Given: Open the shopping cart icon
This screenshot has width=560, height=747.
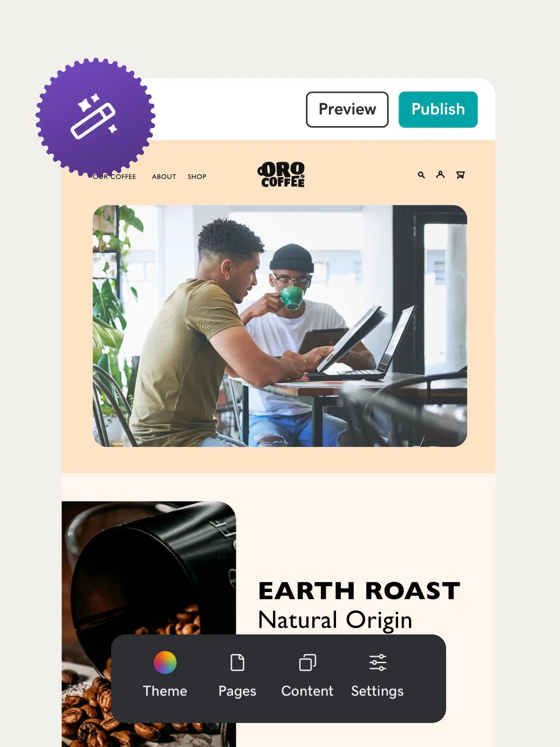Looking at the screenshot, I should tap(460, 175).
